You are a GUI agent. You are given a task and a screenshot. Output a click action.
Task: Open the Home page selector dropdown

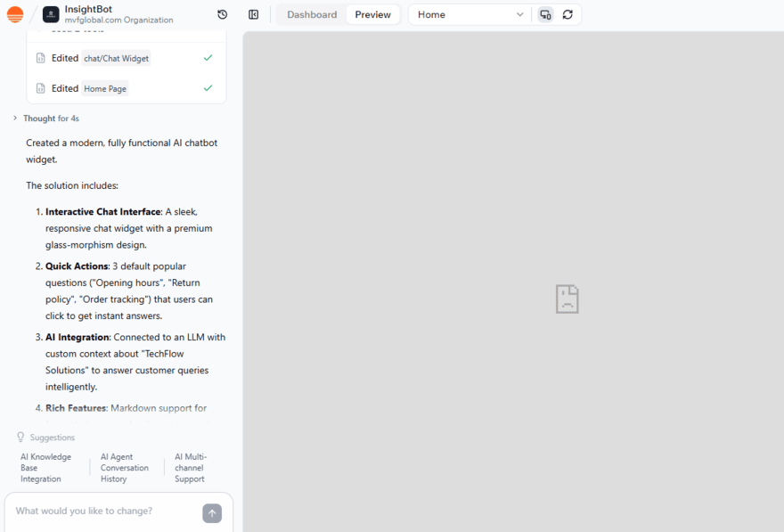468,14
